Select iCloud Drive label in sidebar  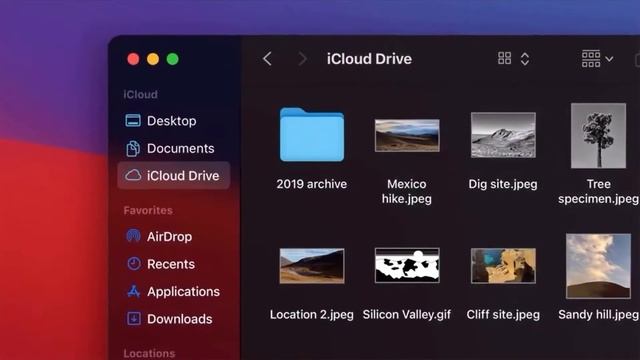pyautogui.click(x=183, y=176)
